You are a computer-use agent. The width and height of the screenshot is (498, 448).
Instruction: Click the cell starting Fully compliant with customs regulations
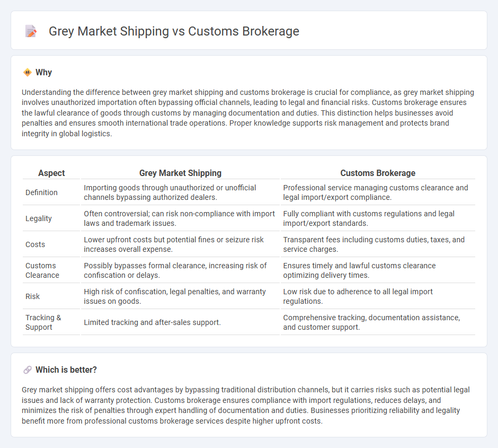pos(378,218)
